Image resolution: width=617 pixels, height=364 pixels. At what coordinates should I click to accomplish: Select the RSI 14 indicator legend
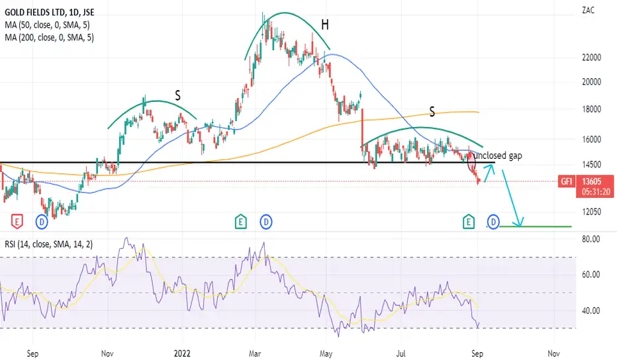(49, 244)
